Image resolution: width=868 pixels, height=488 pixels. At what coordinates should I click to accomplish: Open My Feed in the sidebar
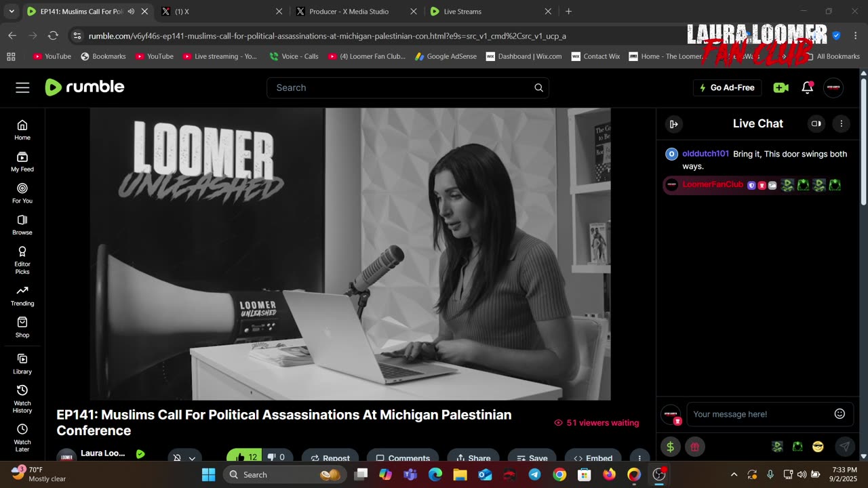[22, 162]
